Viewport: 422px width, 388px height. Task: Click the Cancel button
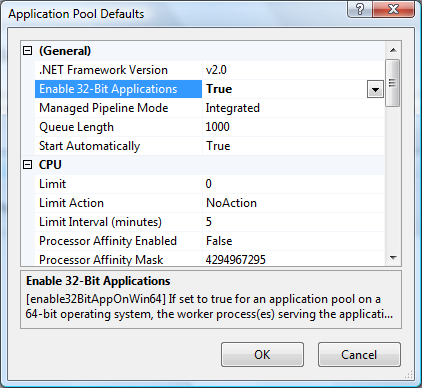359,355
